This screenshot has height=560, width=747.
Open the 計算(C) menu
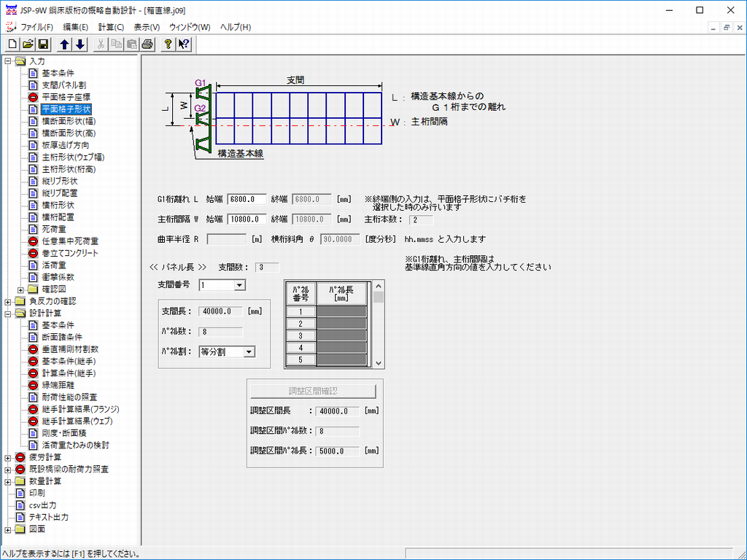111,27
